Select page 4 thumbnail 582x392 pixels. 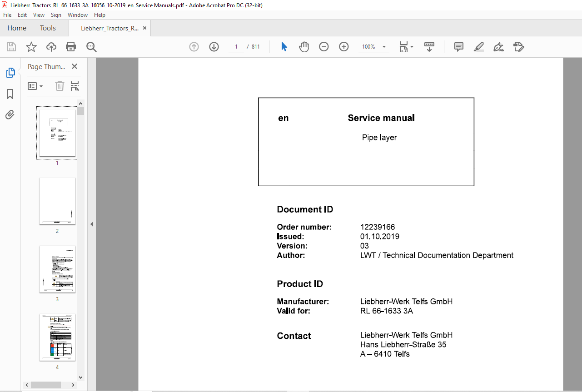coord(57,337)
